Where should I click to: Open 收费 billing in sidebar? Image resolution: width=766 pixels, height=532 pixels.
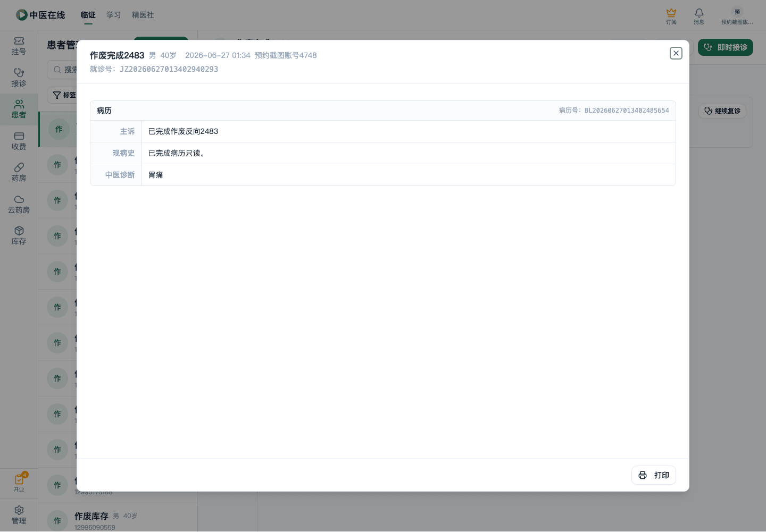(19, 141)
